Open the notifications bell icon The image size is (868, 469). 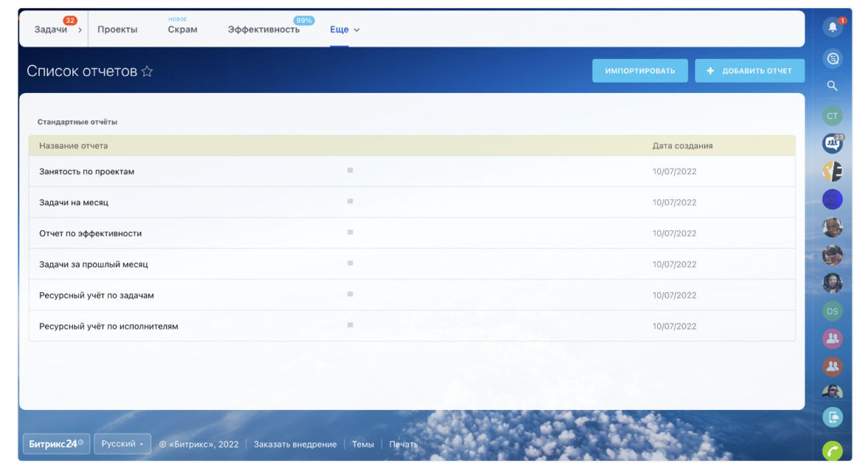click(x=832, y=27)
